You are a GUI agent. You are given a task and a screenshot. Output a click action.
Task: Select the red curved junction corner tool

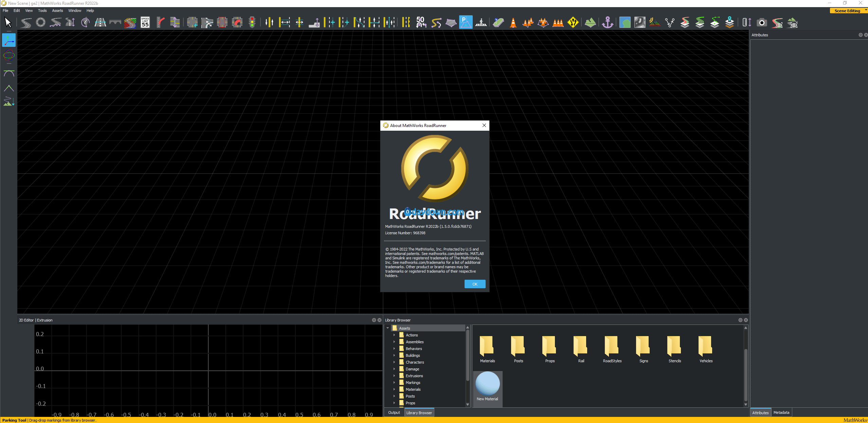[237, 23]
